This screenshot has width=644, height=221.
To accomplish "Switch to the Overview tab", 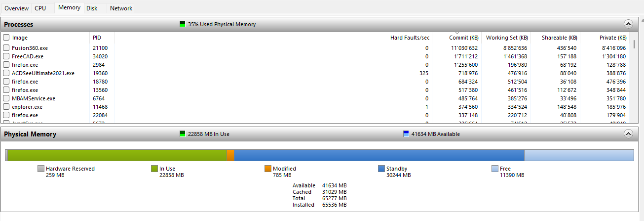I will [16, 8].
